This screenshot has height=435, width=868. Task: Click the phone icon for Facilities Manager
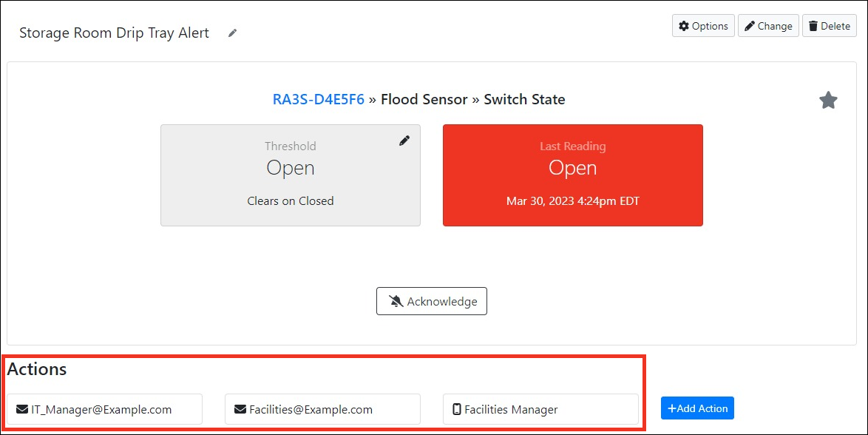pos(457,409)
